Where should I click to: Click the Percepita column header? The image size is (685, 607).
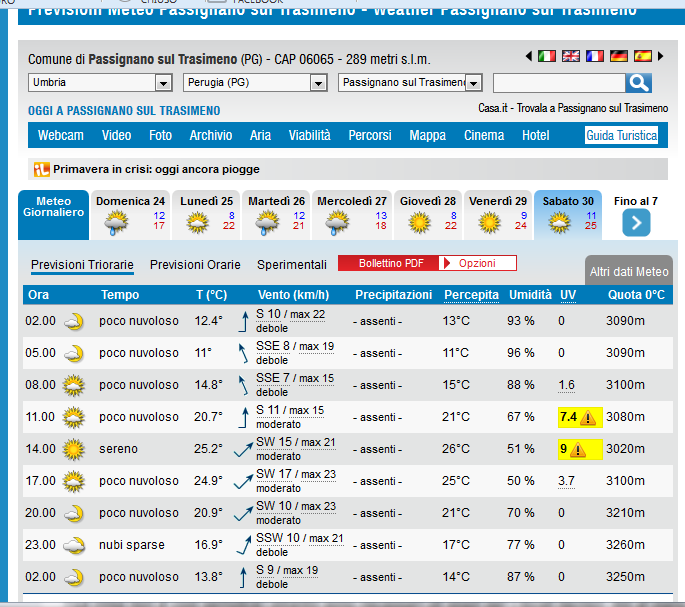coord(471,295)
